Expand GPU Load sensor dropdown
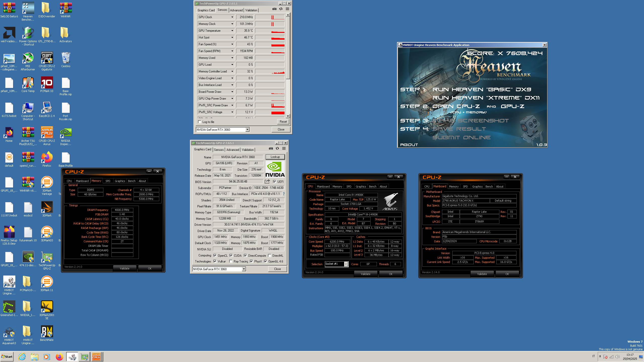644x362 pixels. (232, 65)
